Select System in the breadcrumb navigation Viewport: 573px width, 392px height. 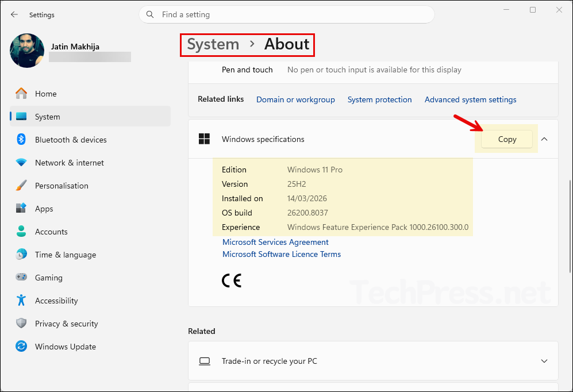[212, 44]
